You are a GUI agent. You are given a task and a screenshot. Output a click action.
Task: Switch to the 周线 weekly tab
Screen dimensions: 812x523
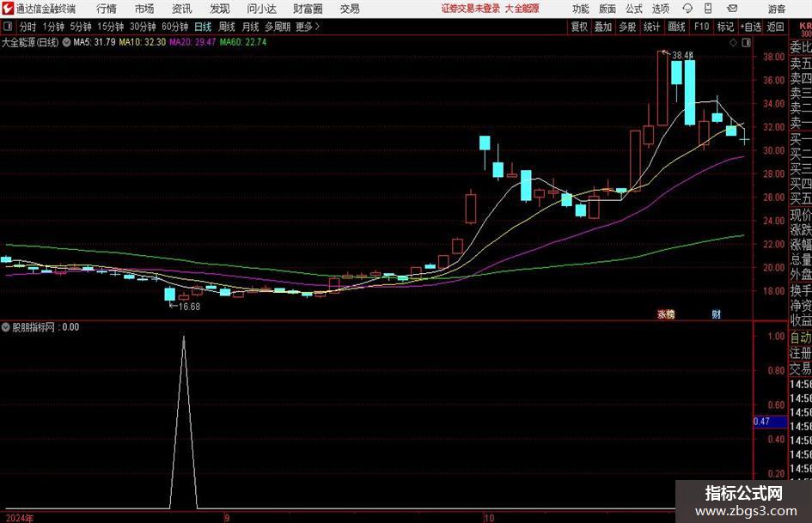226,27
